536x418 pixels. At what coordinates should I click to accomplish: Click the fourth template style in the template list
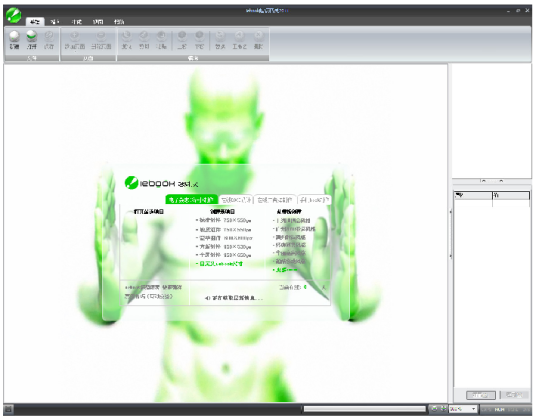[289, 245]
